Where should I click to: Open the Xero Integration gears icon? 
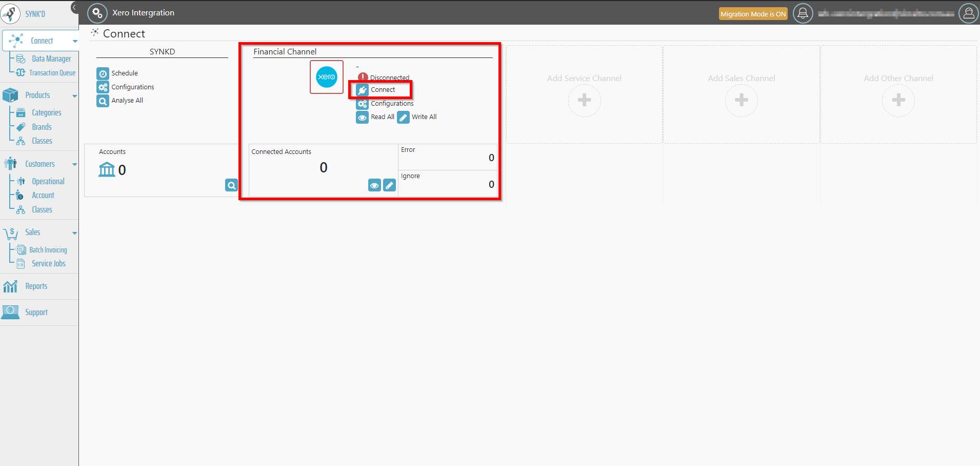(97, 13)
